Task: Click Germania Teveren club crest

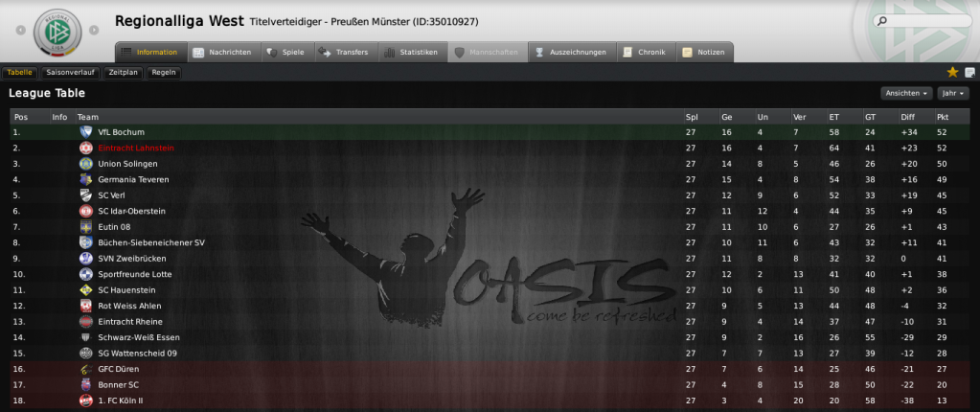Action: [x=85, y=179]
